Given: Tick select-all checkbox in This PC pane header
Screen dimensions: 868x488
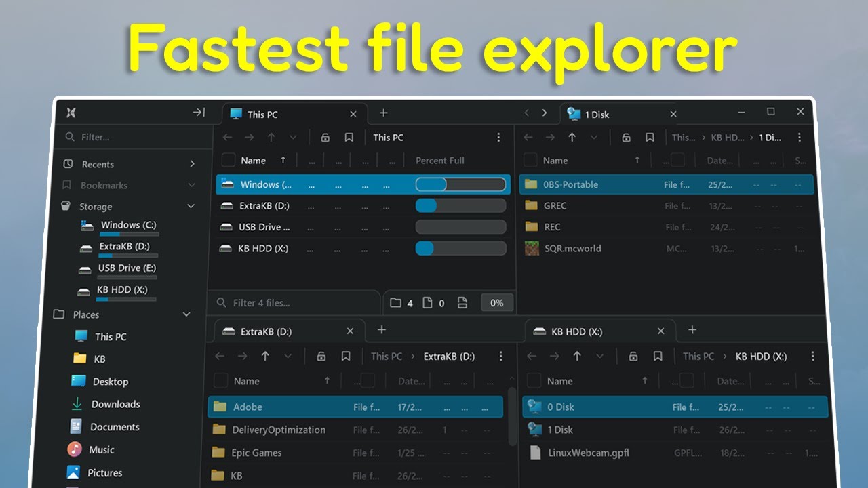Looking at the screenshot, I should [x=229, y=161].
